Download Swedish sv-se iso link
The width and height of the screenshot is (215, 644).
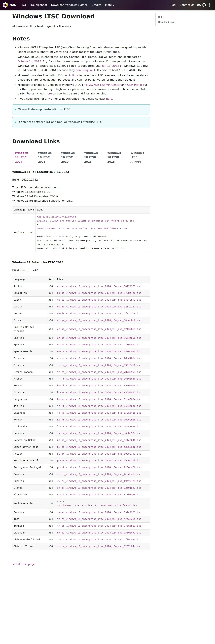(99, 512)
